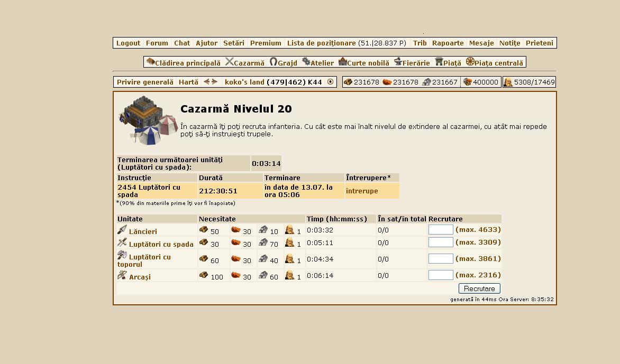This screenshot has width=620, height=364.
Task: Click întrerupe to cancel training
Action: coord(362,191)
